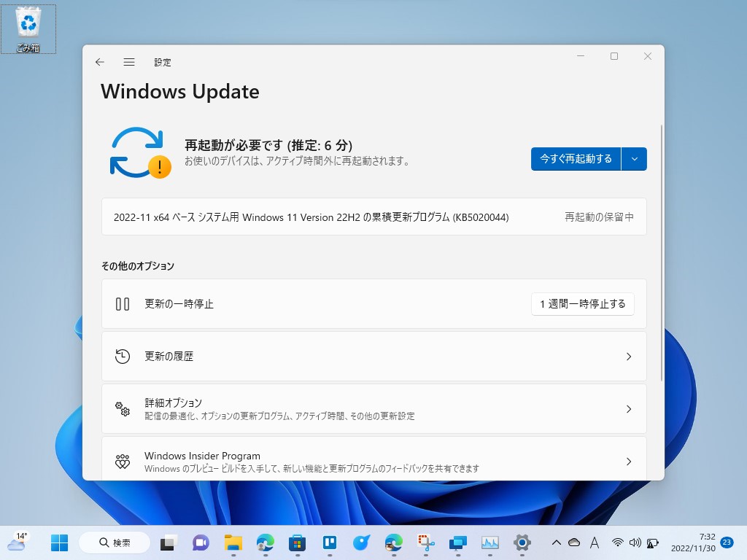
Task: Click the heart icon for Windows Insider Program
Action: pyautogui.click(x=123, y=460)
